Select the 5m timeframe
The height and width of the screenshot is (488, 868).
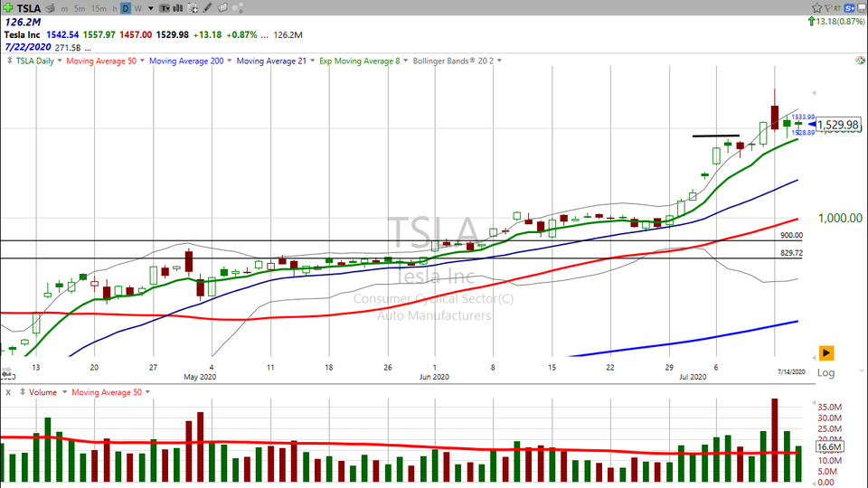(x=80, y=7)
